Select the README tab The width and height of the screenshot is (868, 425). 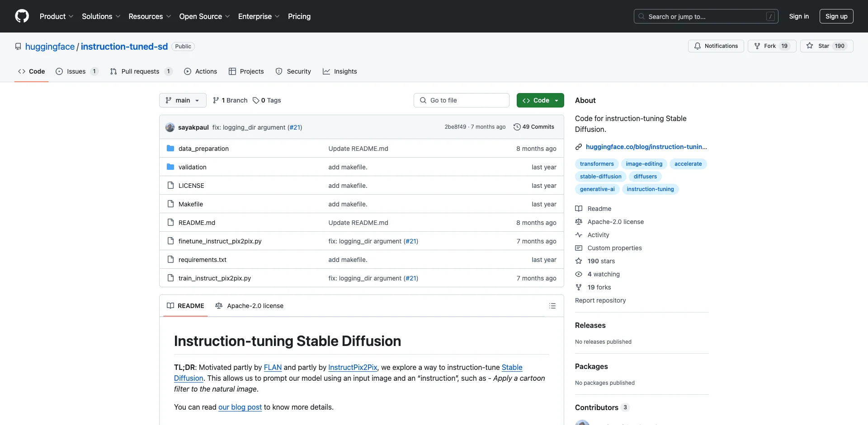[x=185, y=306]
